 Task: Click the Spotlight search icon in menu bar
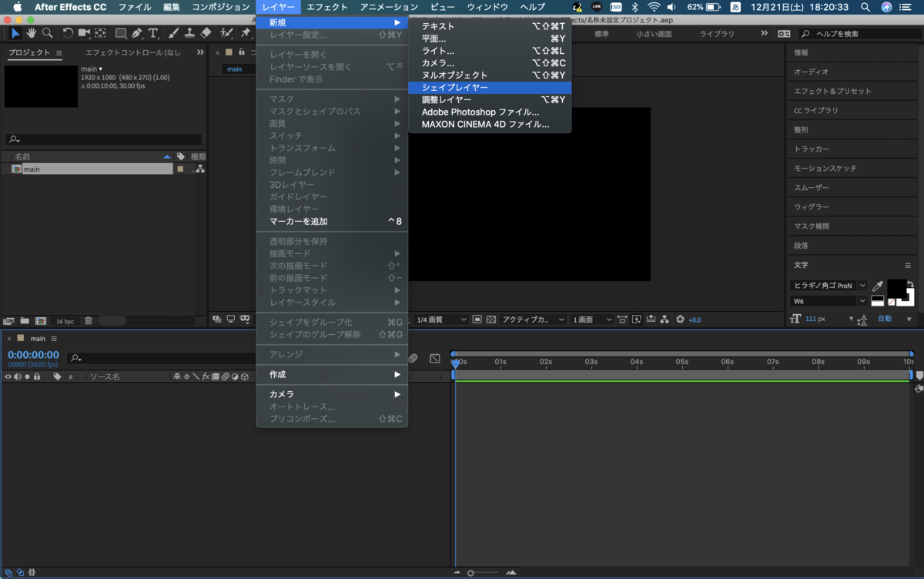(866, 7)
